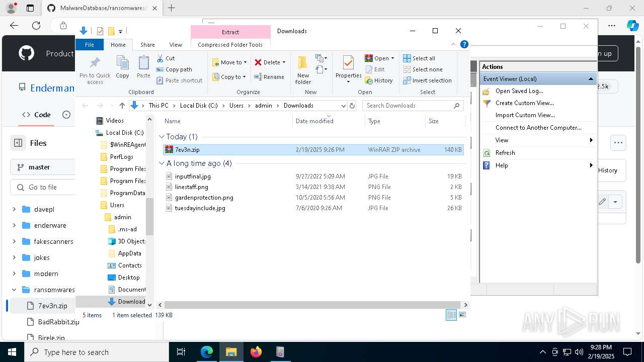Switch to the Share ribbon tab
The width and height of the screenshot is (644, 362).
pyautogui.click(x=147, y=45)
